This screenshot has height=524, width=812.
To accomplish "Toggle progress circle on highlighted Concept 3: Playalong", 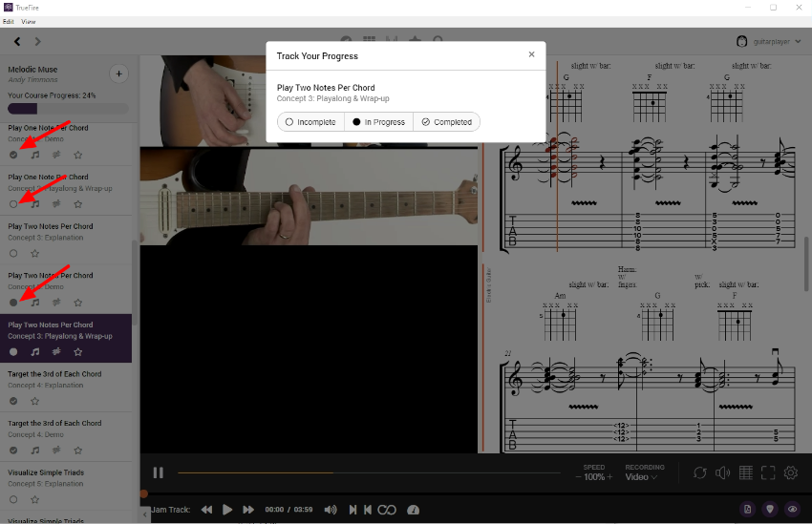I will coord(13,352).
